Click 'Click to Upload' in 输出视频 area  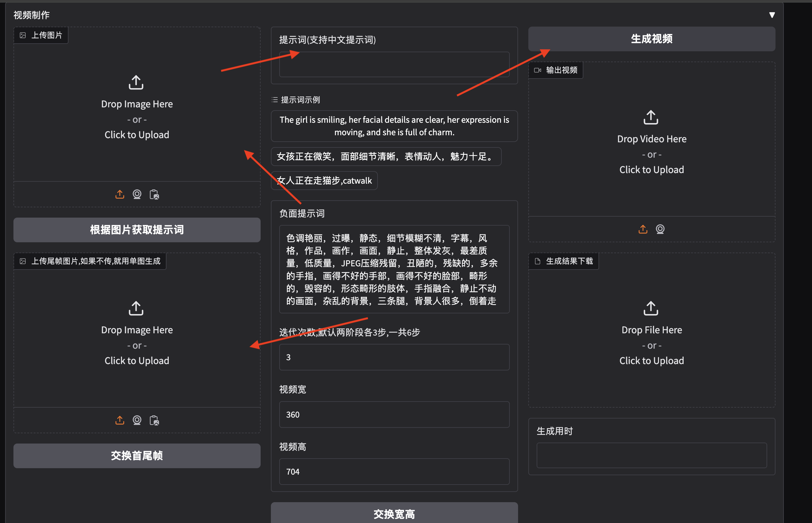click(652, 170)
